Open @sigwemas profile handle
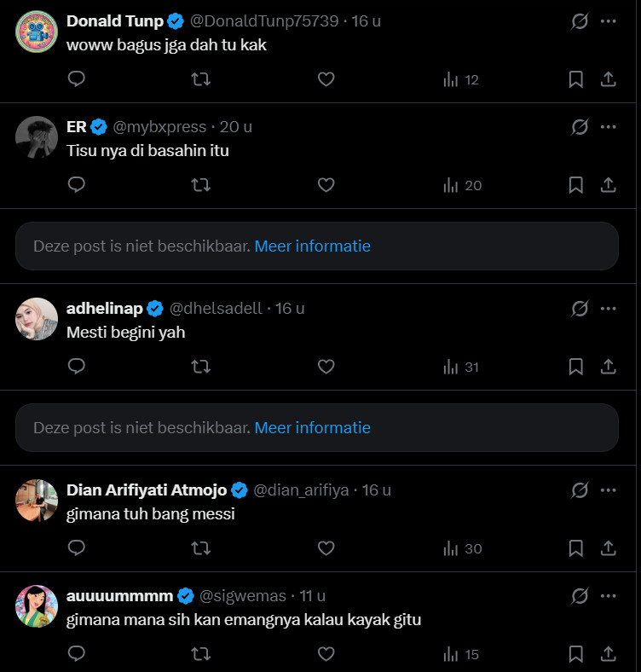Screen dimensions: 641x672 click(243, 595)
